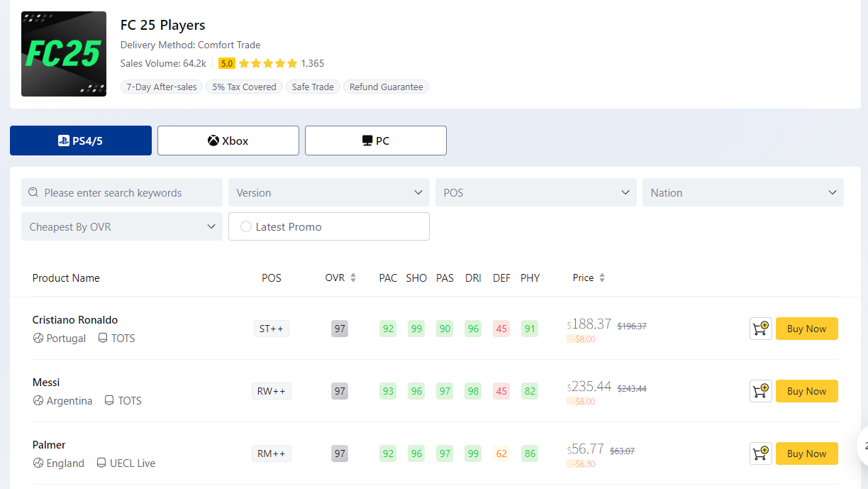Screen dimensions: 868x489
Task: Buy Now for Palmer
Action: pos(807,454)
